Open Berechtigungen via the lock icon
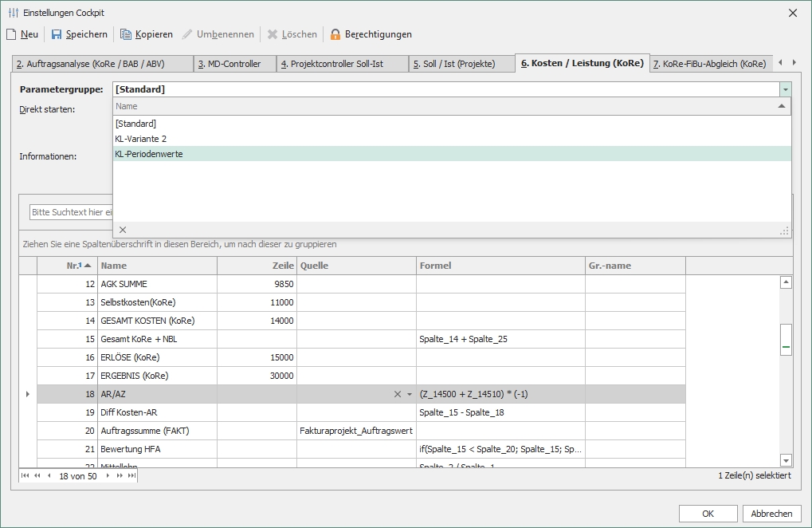Screen dimensions: 812x528 coord(335,34)
